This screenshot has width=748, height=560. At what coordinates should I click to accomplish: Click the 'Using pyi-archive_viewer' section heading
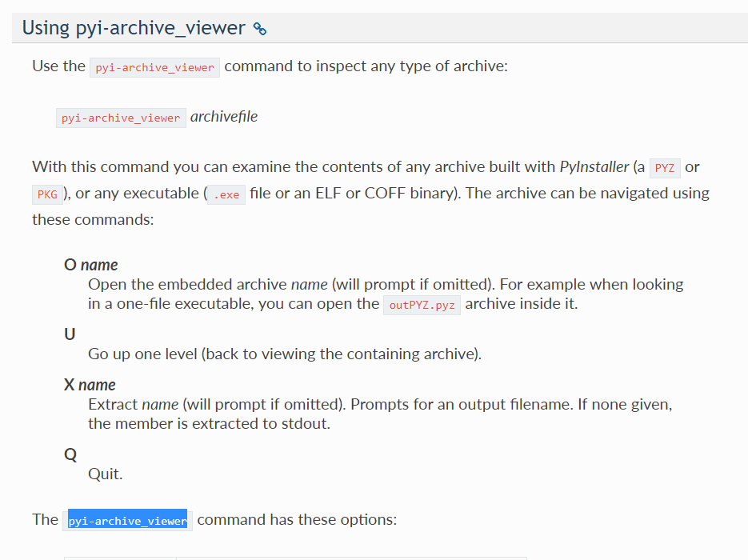tap(134, 28)
